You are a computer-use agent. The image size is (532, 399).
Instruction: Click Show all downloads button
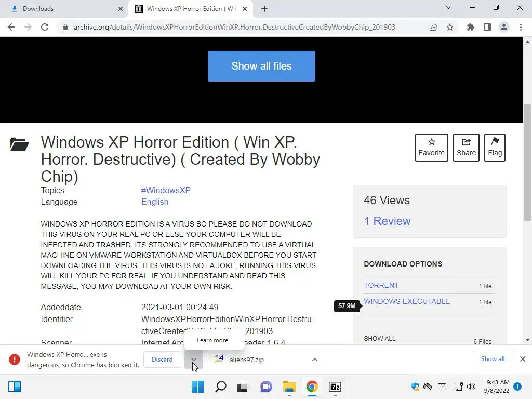pos(493,359)
